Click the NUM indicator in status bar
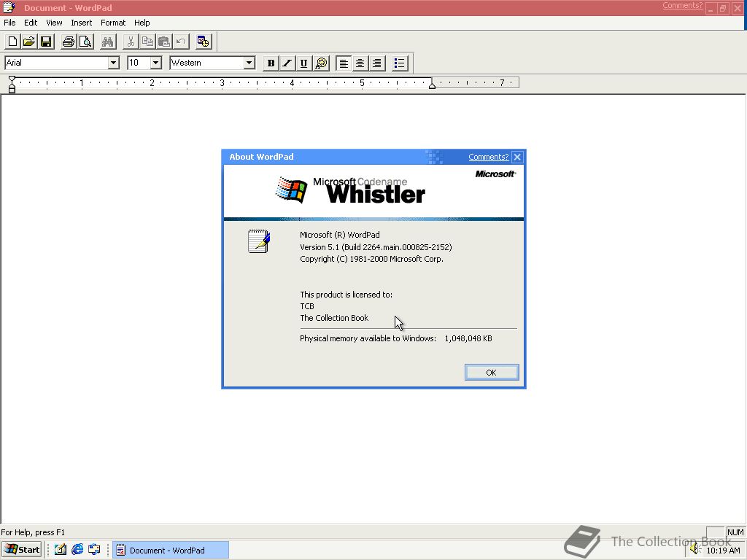747x560 pixels. pos(735,532)
